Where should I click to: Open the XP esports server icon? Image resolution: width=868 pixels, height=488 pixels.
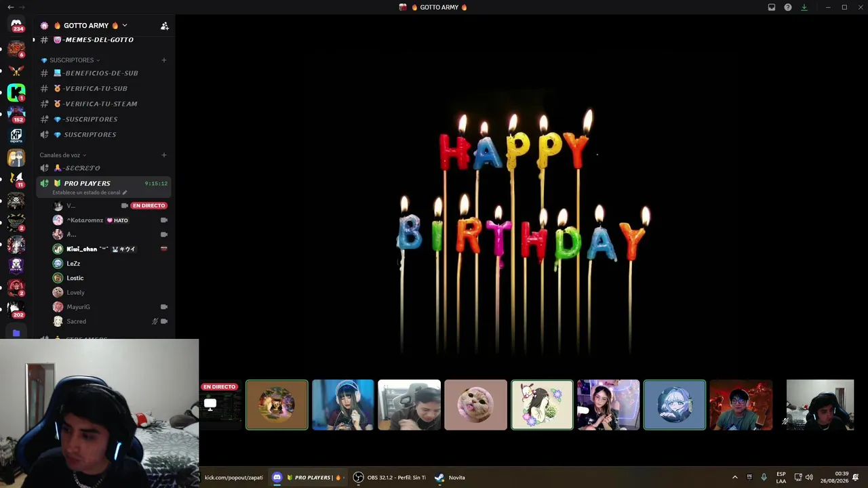16,136
